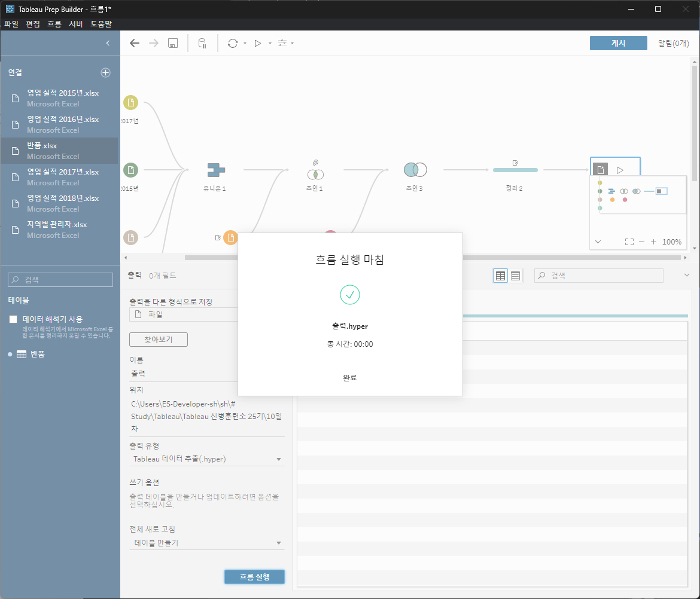Switch to data grid view icon
Viewport: 700px width, 599px height.
coord(500,276)
